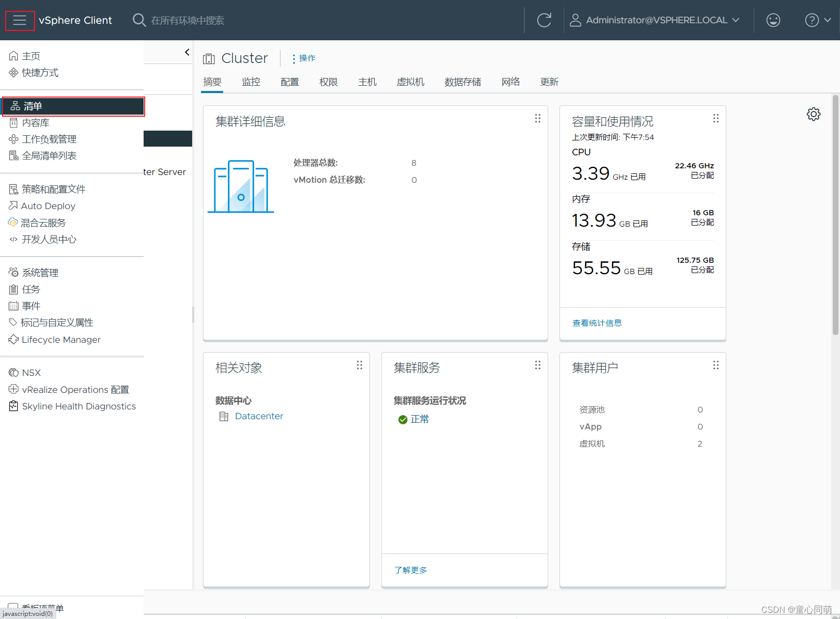Open summary page settings gear

(x=813, y=114)
